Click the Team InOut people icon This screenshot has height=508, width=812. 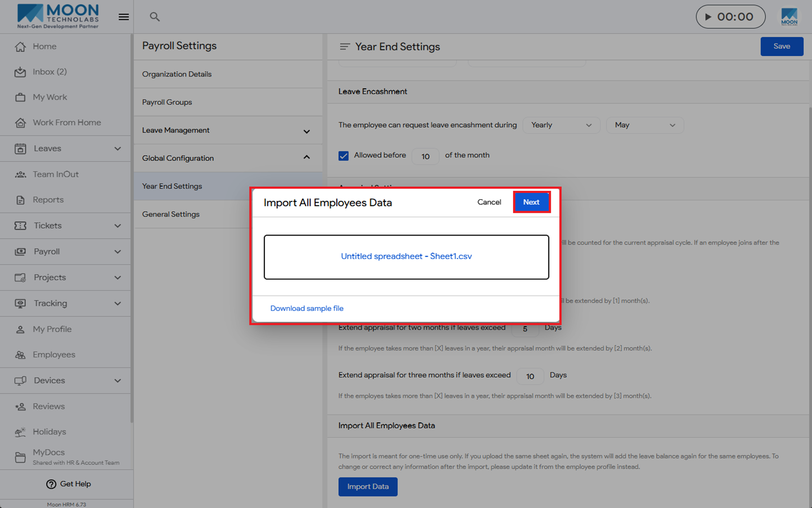pyautogui.click(x=20, y=174)
